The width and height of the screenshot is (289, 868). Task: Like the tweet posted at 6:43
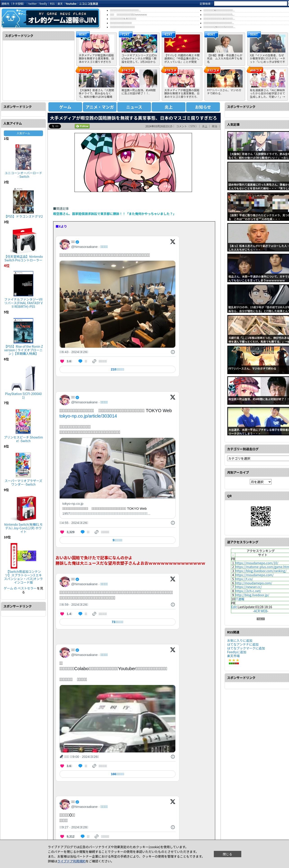[62, 361]
